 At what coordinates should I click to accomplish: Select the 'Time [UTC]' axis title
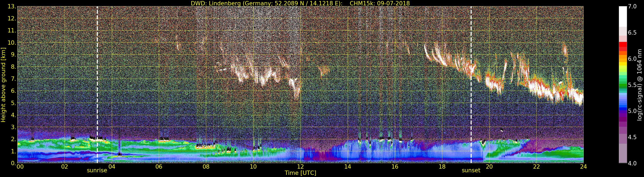(x=300, y=173)
